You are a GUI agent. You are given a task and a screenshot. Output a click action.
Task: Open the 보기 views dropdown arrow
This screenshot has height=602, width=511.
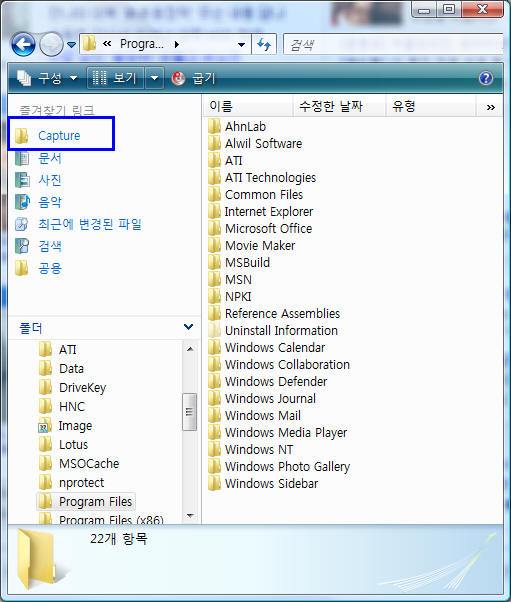pyautogui.click(x=154, y=78)
